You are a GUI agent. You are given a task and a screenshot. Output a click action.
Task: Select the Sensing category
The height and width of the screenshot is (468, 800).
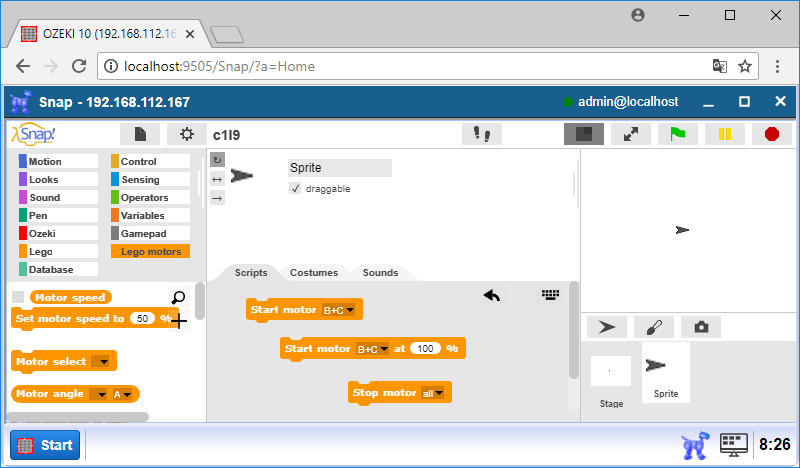coord(150,179)
